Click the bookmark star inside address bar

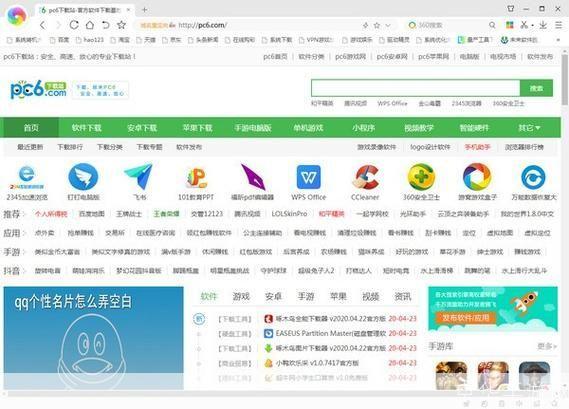tap(377, 25)
